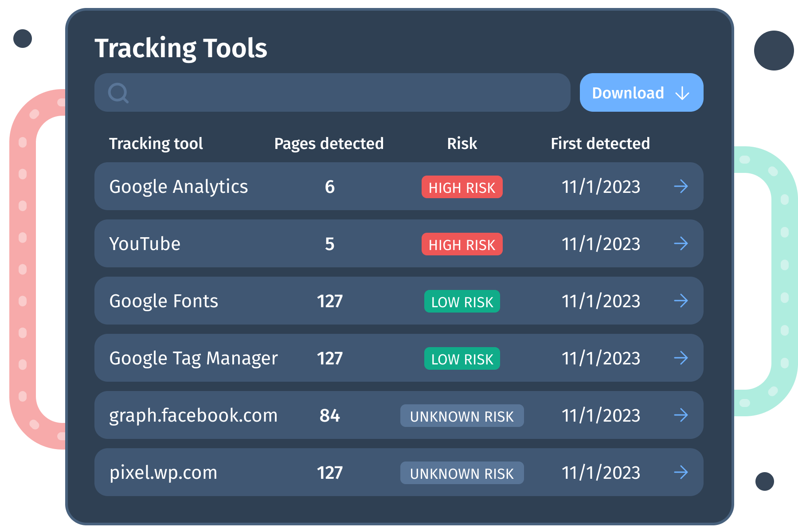
Task: Click the download arrow icon inside Download button
Action: 682,93
